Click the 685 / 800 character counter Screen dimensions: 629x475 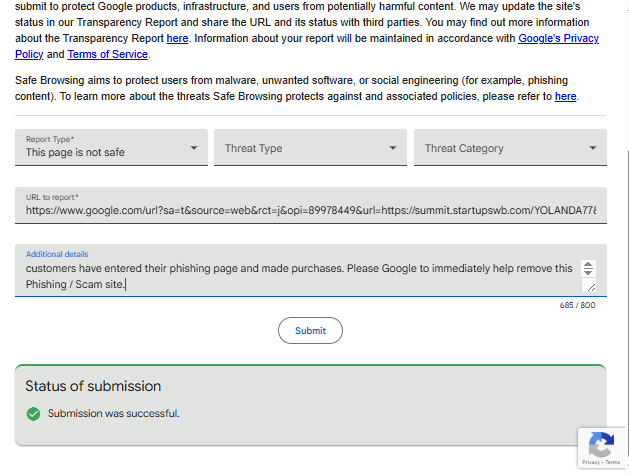pos(578,305)
